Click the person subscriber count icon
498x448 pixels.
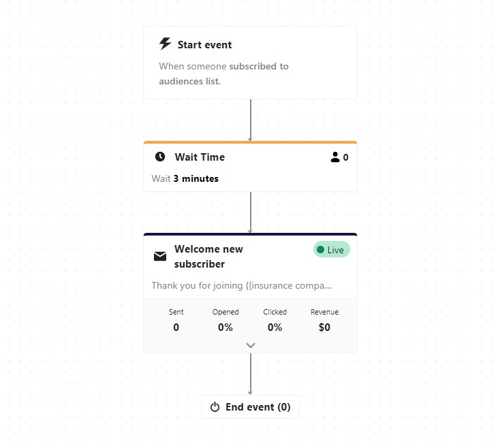(x=334, y=157)
